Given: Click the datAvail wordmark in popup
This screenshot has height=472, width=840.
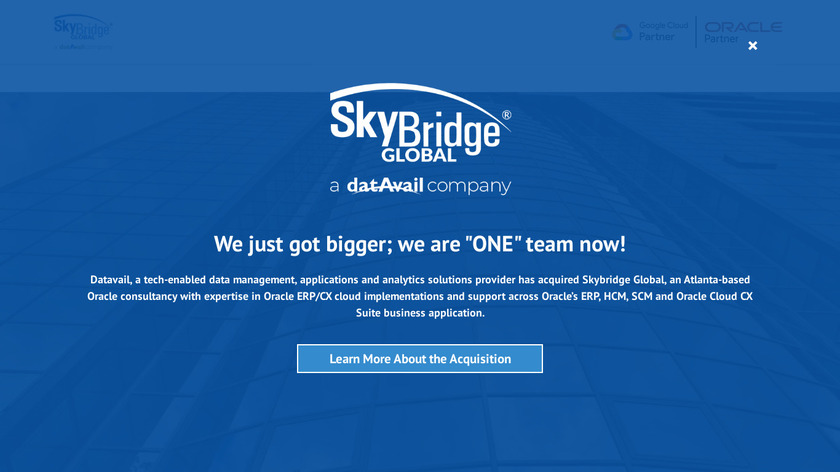Looking at the screenshot, I should coord(385,185).
